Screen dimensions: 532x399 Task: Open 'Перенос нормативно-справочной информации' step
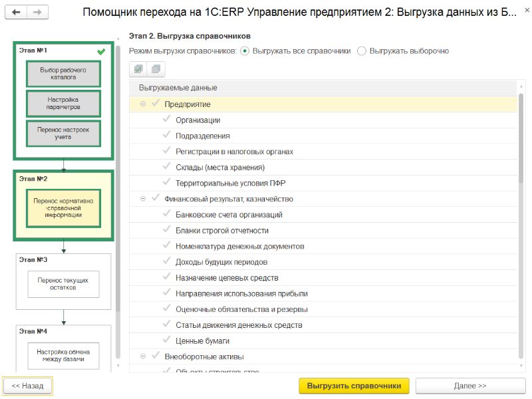(63, 208)
